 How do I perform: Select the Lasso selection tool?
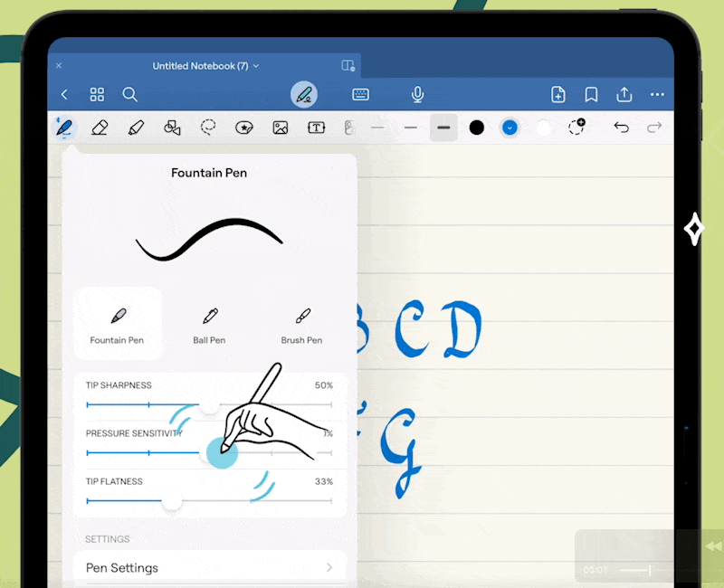(207, 128)
